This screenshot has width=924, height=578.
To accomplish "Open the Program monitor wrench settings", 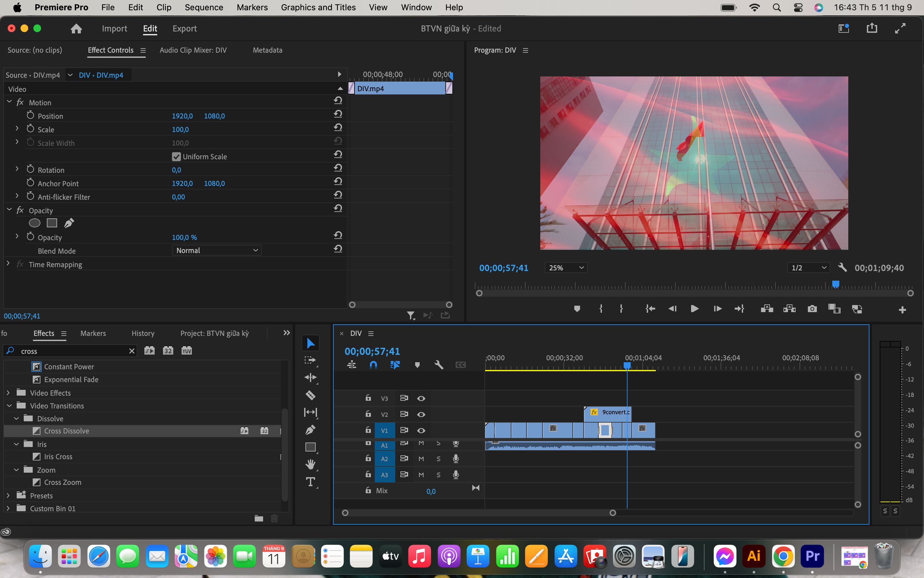I will (842, 267).
